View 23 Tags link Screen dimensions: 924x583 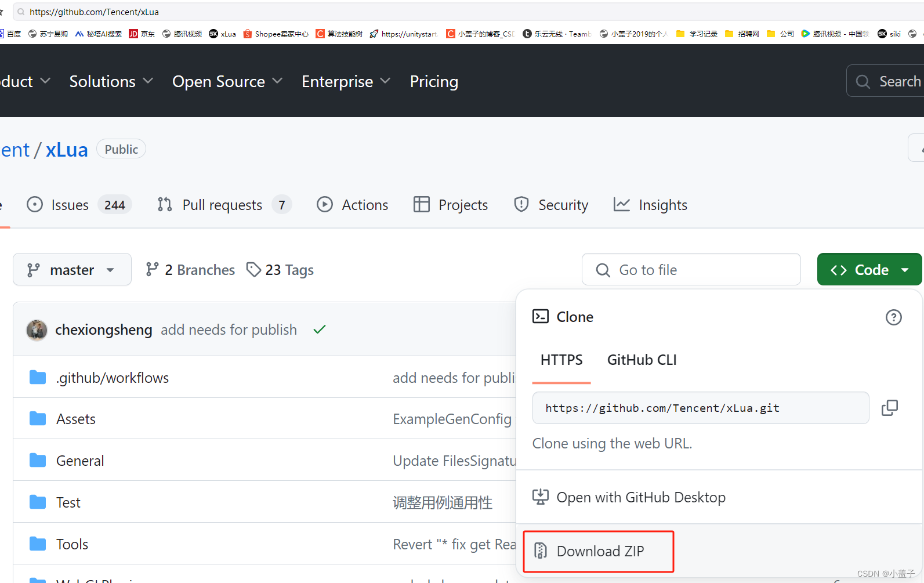280,269
